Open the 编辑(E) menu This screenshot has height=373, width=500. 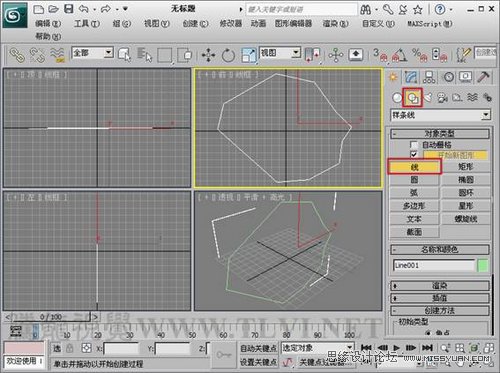(48, 24)
